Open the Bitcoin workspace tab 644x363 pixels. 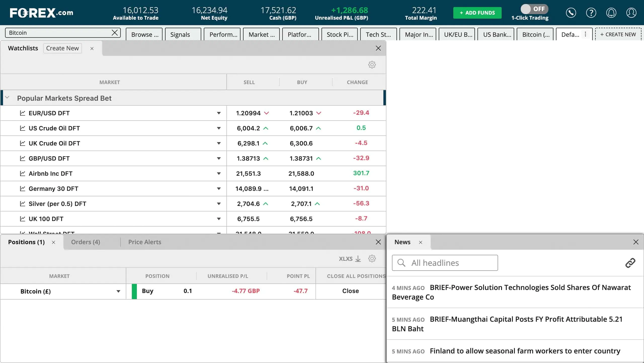click(x=535, y=34)
